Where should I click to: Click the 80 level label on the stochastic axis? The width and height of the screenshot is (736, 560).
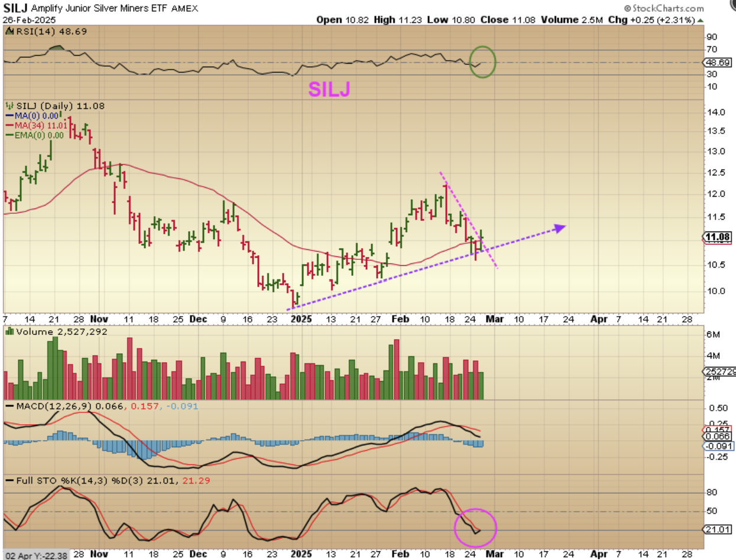713,493
